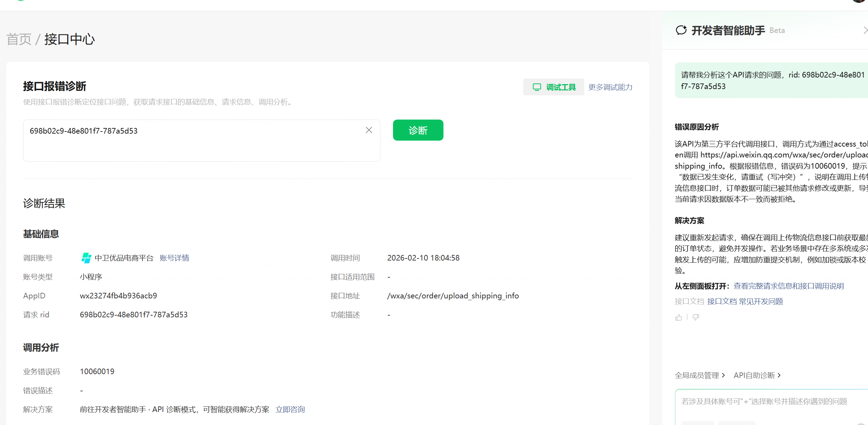This screenshot has width=868, height=425.
Task: Click the 开发者智能助手 chat bubble icon
Action: click(x=681, y=31)
